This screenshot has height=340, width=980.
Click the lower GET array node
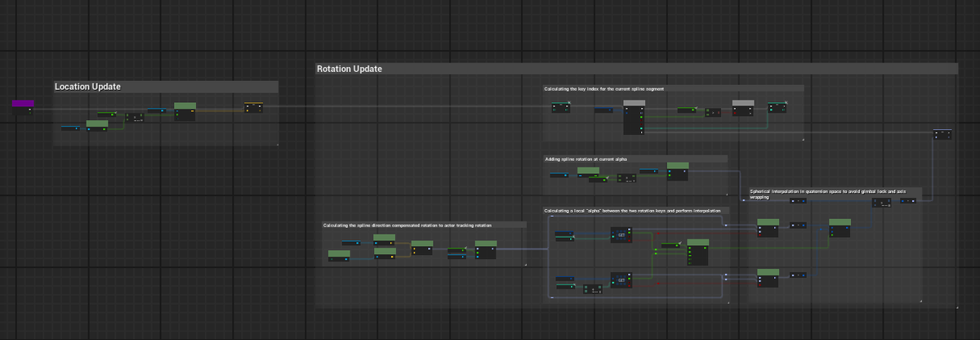[x=622, y=280]
